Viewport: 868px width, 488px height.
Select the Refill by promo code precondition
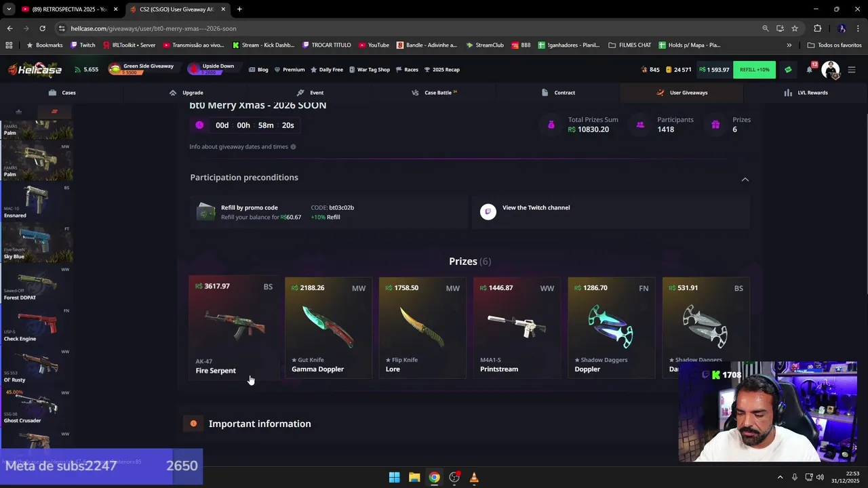(328, 212)
